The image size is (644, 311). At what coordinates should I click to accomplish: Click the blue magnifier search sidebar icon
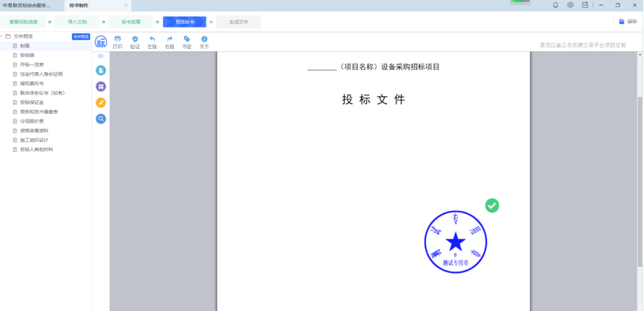[x=101, y=119]
